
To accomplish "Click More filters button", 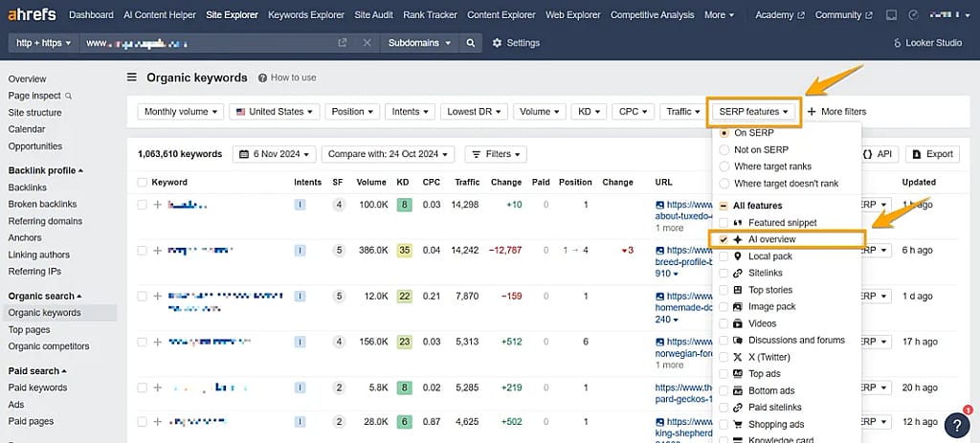I will (x=836, y=112).
